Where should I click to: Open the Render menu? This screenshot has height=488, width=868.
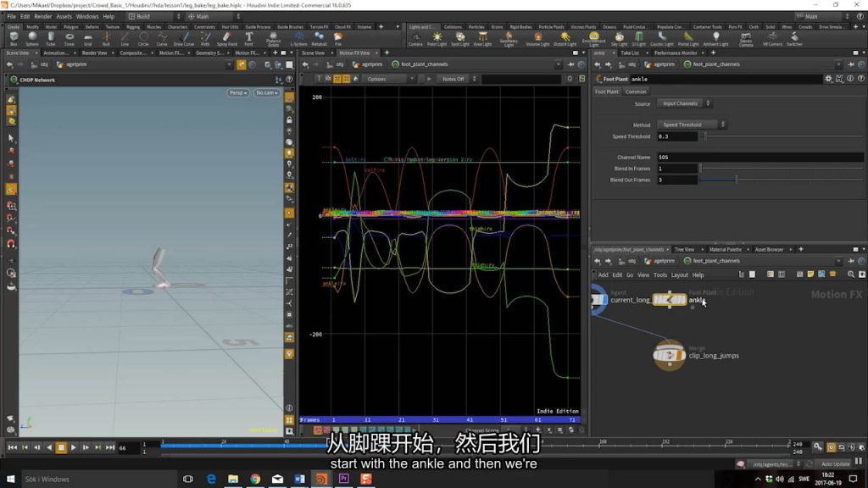(42, 17)
